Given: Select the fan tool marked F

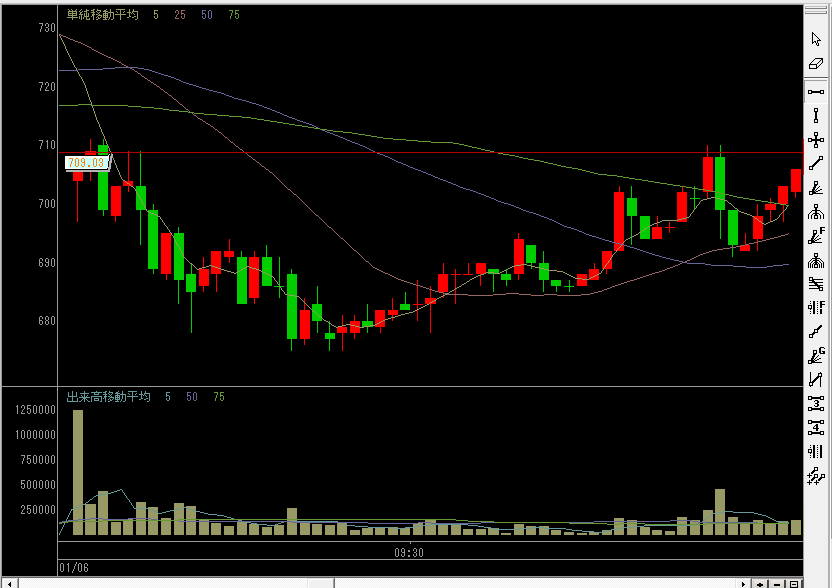Looking at the screenshot, I should (816, 236).
